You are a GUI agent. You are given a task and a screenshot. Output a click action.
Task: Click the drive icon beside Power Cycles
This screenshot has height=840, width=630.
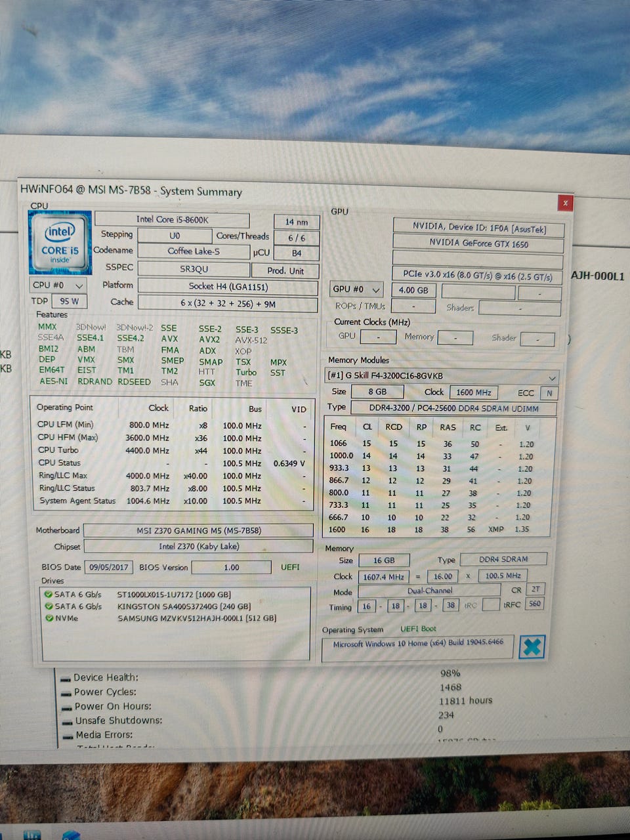click(66, 693)
